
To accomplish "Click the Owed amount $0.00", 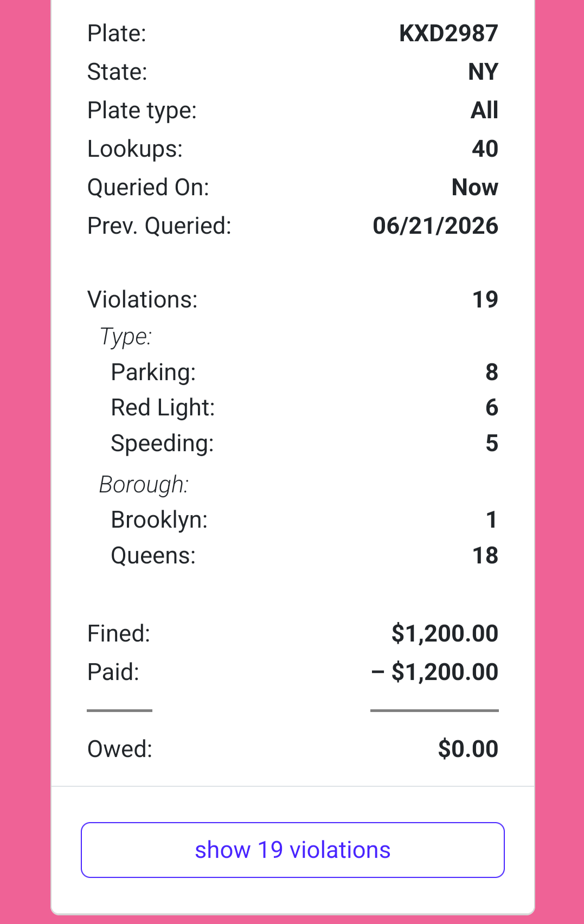I will tap(468, 749).
